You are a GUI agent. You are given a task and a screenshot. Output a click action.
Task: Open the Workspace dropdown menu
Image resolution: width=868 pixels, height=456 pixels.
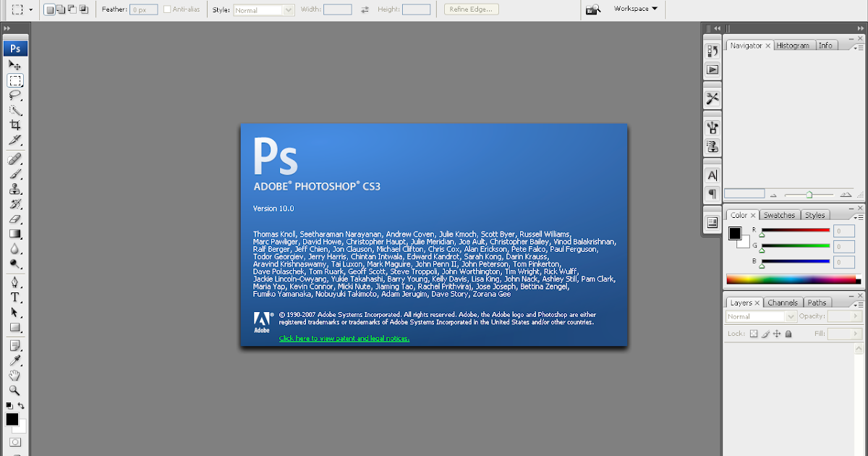(636, 9)
